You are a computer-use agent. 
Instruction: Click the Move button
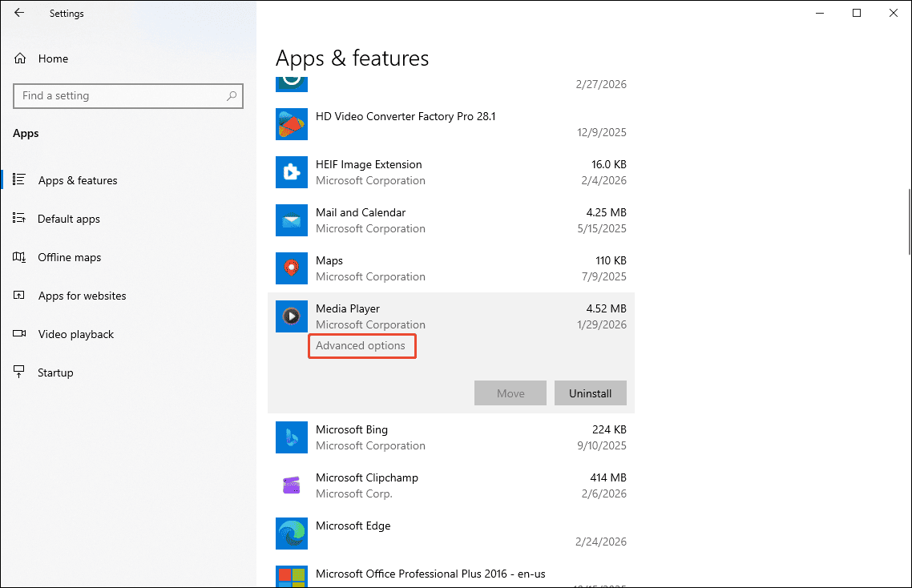(510, 393)
